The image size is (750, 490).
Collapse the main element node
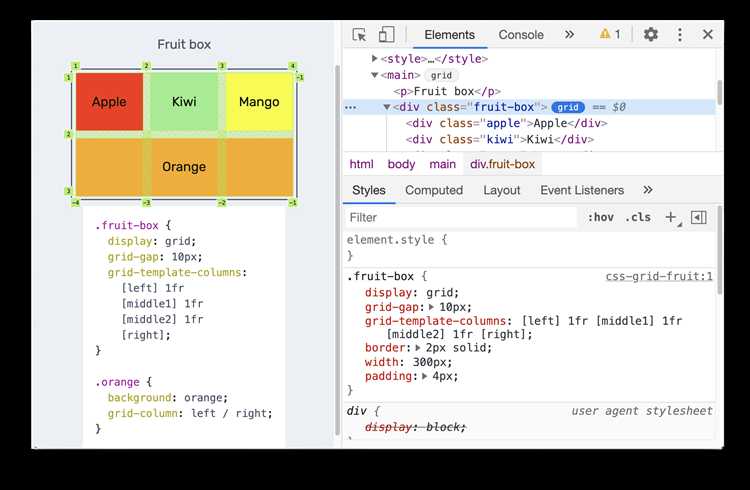(375, 75)
